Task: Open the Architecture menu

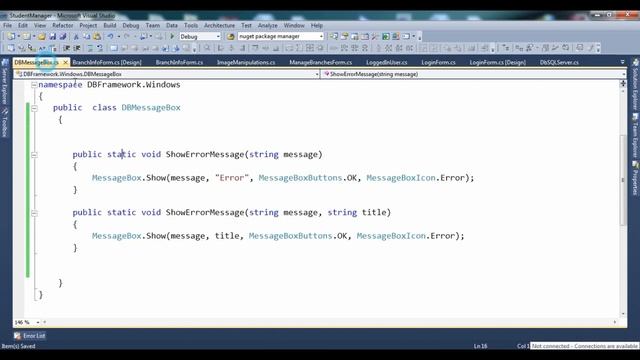Action: pos(219,25)
